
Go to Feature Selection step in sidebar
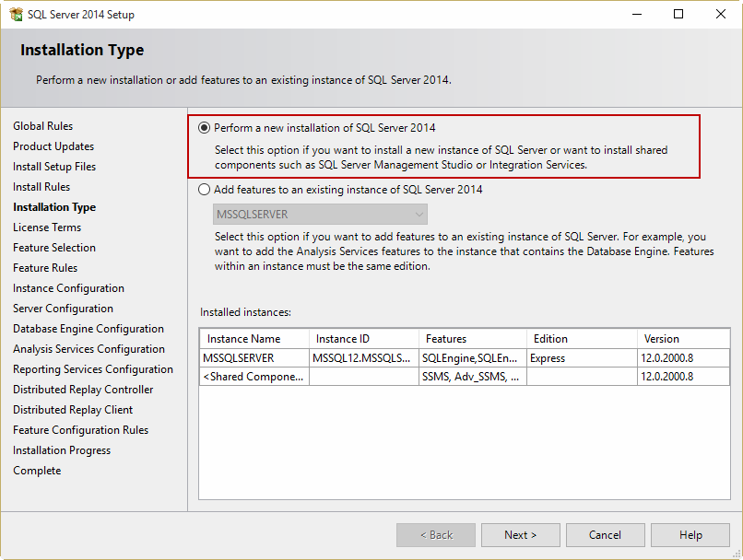coord(54,248)
